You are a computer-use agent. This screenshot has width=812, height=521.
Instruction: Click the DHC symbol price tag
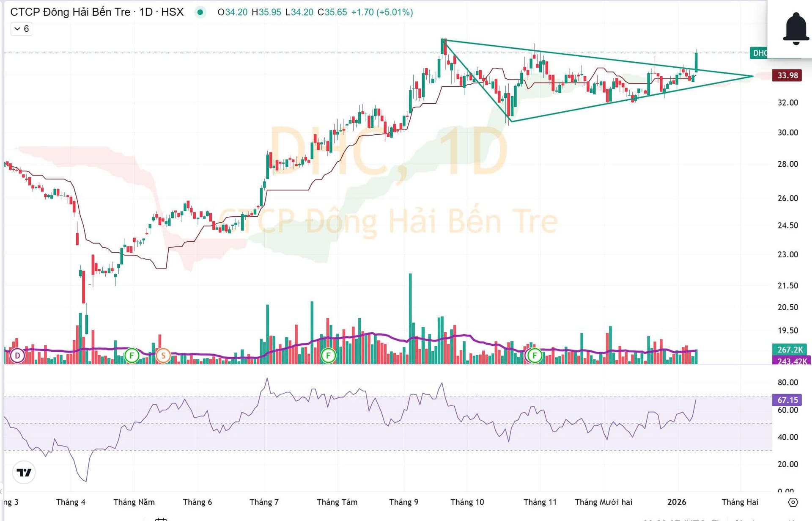point(759,53)
